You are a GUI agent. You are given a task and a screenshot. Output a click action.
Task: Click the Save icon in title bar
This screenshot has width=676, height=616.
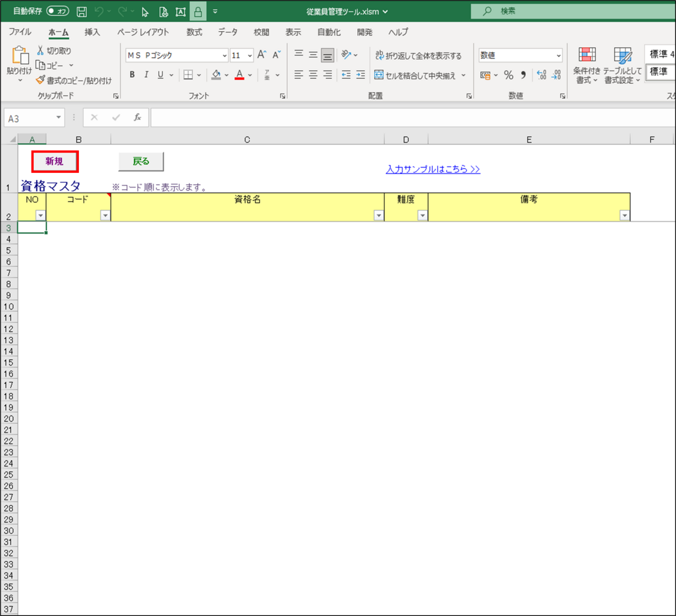click(82, 12)
